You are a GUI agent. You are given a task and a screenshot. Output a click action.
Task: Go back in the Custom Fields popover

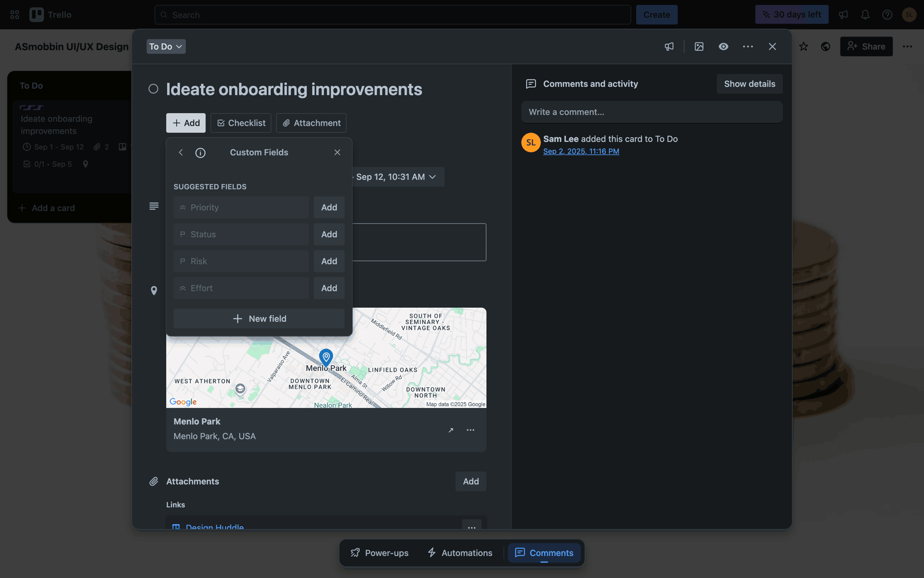pos(181,152)
